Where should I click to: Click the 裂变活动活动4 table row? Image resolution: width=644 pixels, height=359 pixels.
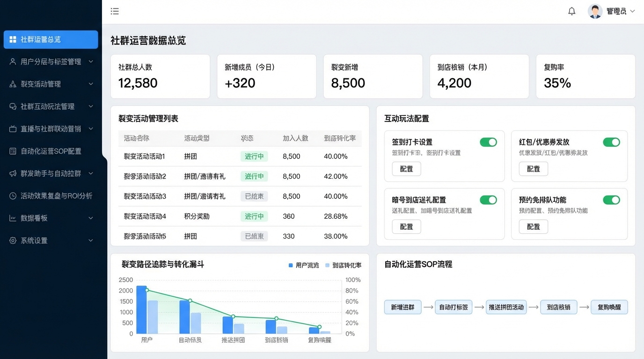pyautogui.click(x=236, y=216)
